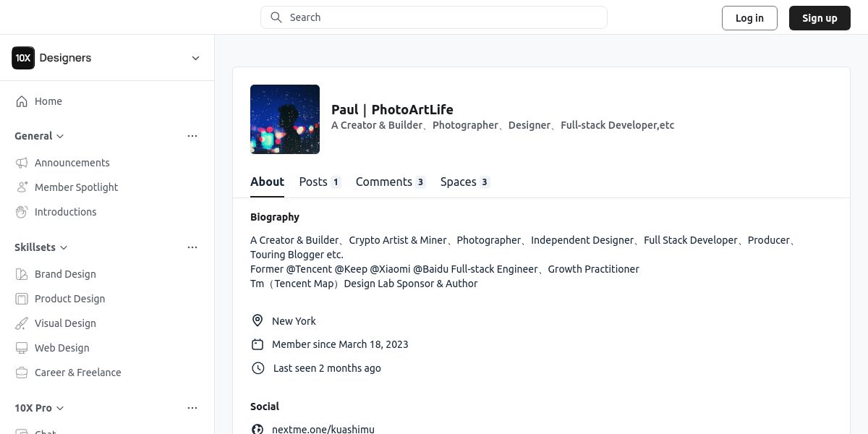This screenshot has height=434, width=868.
Task: Open the General section more options menu
Action: click(192, 136)
